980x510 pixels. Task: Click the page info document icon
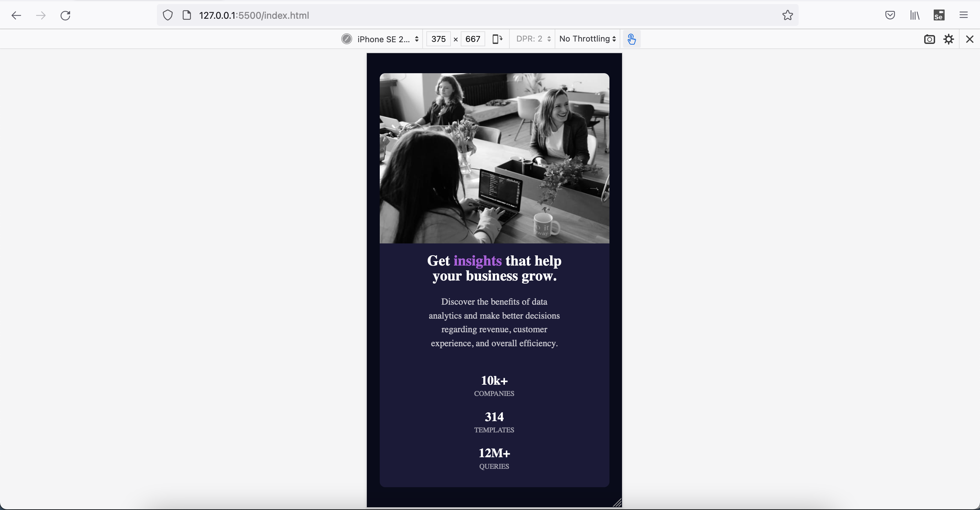[186, 15]
